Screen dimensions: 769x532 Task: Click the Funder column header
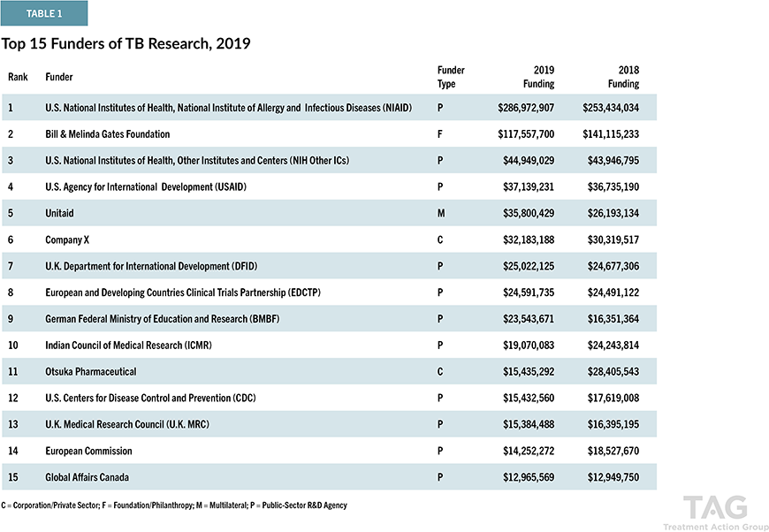click(x=59, y=77)
